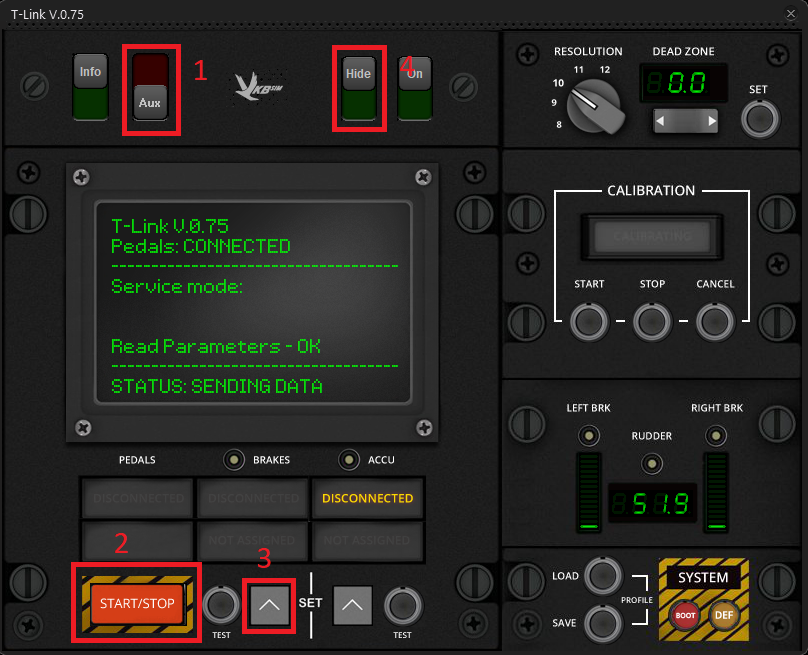Click the left SET up-arrow button

point(270,604)
